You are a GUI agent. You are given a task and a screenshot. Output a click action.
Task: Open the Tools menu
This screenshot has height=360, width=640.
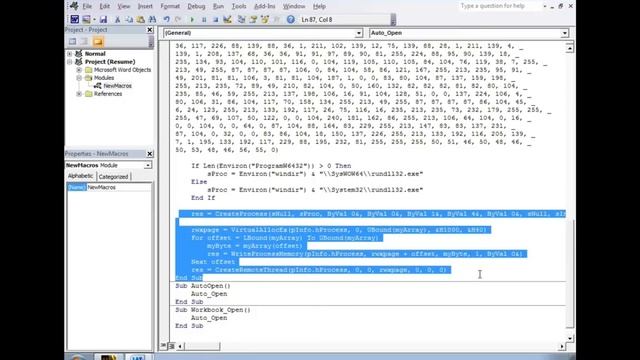pyautogui.click(x=239, y=6)
